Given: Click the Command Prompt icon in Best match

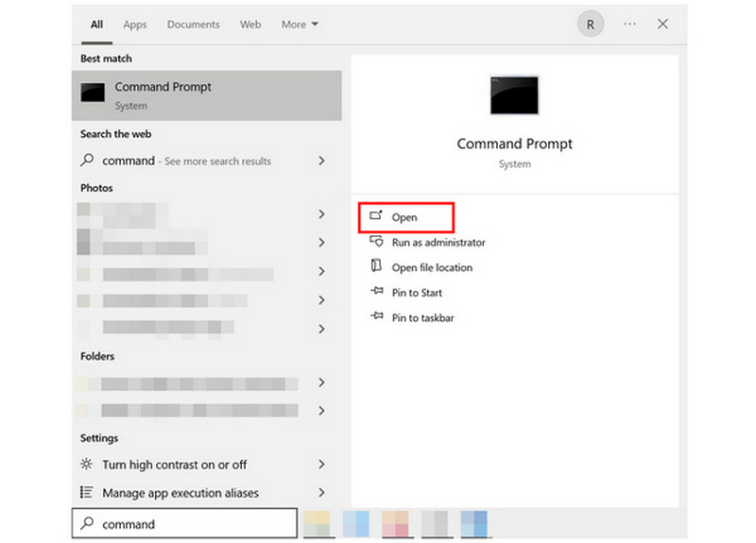Looking at the screenshot, I should (93, 93).
